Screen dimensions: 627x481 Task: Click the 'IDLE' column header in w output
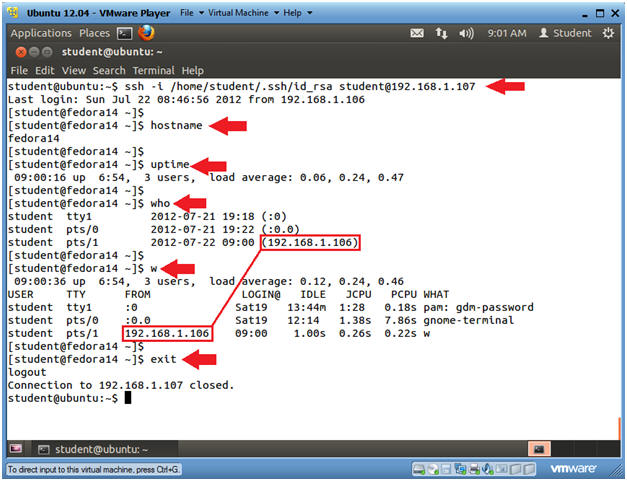[x=313, y=295]
